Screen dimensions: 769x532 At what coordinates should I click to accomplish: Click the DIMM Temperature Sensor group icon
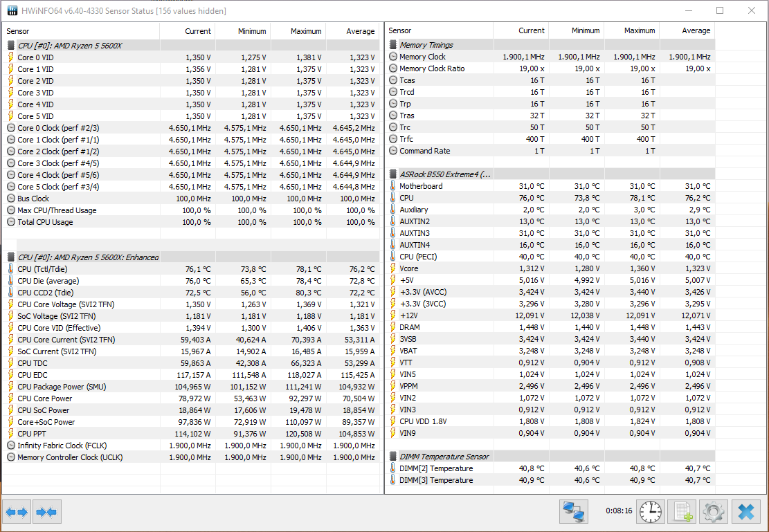click(393, 457)
